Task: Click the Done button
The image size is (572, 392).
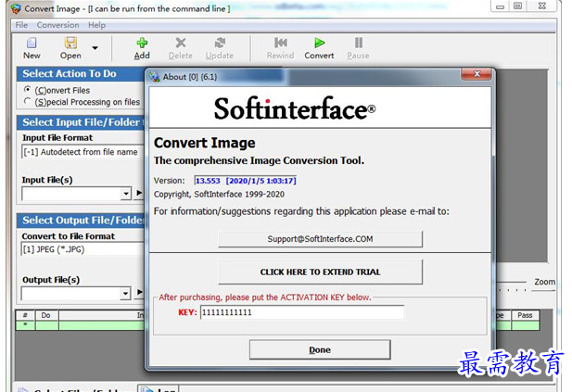Action: pyautogui.click(x=320, y=349)
